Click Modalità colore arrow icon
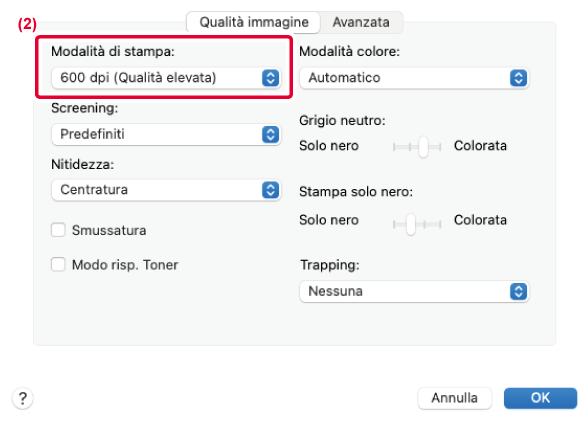Image resolution: width=587 pixels, height=422 pixels. click(518, 78)
